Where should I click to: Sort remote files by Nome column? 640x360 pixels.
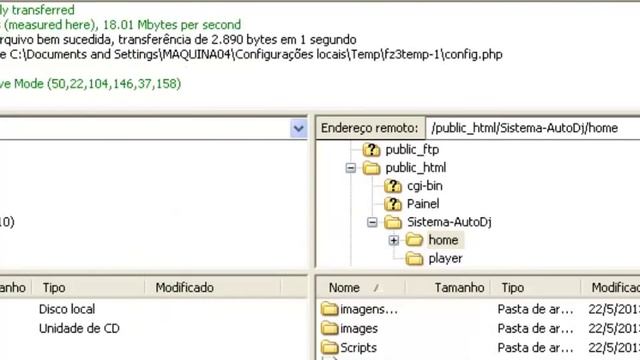point(361,288)
